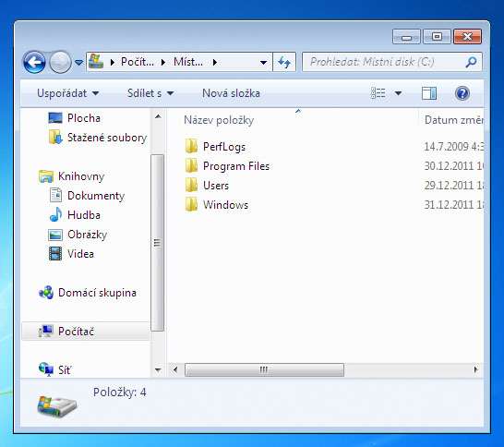504x447 pixels.
Task: Click navigation pane scroll up arrow
Action: click(x=158, y=116)
